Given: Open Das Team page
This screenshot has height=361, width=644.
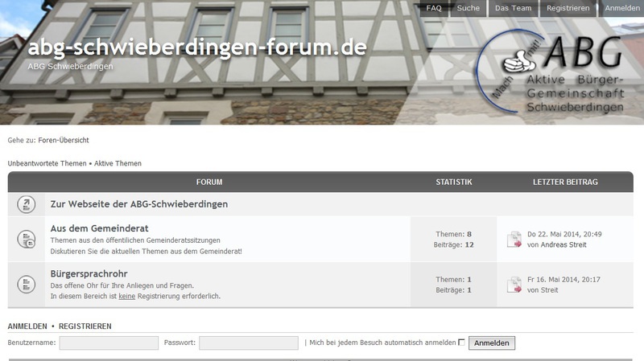Looking at the screenshot, I should click(x=513, y=8).
